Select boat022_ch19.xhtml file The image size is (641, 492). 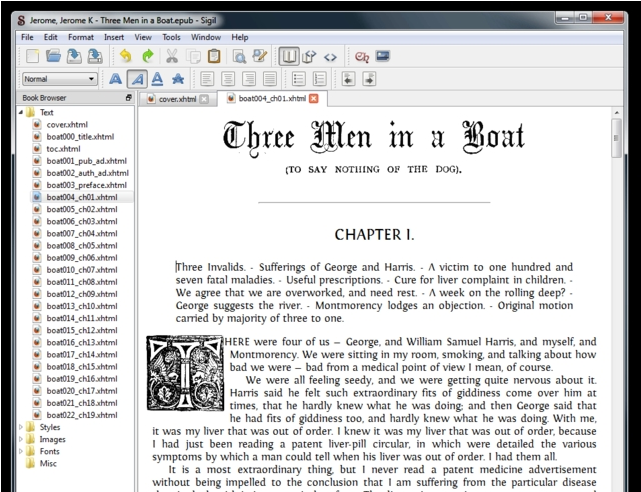[82, 415]
